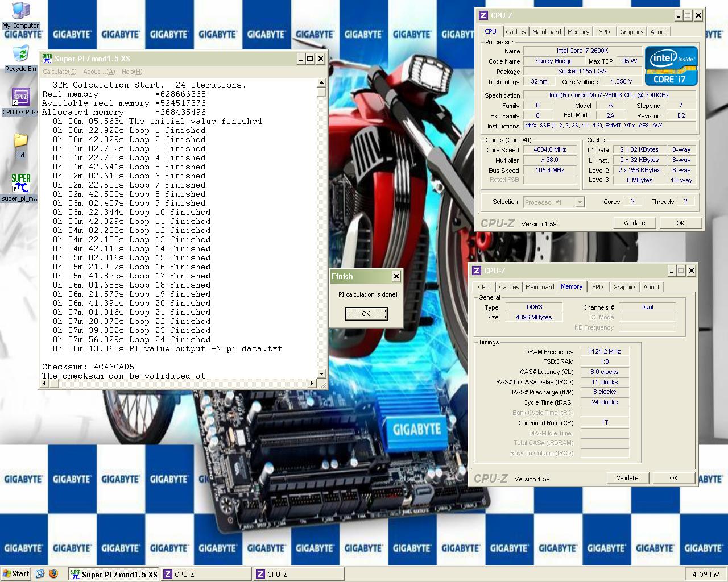Click CAS# Latency value 8.0 clocks
Screen dimensions: 728x582
click(x=605, y=372)
